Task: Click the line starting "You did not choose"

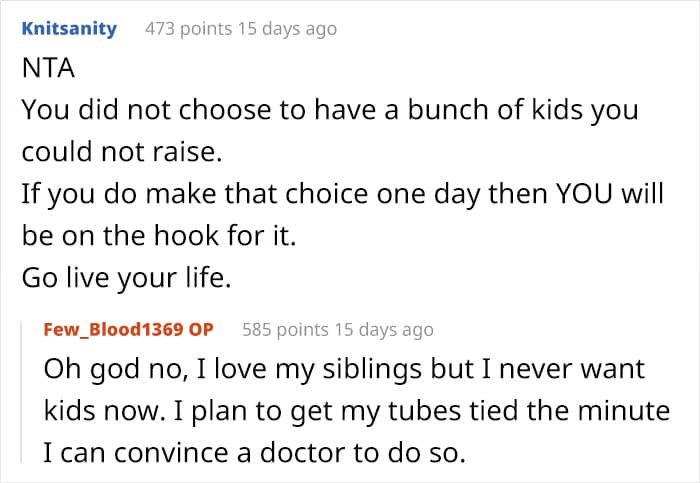Action: coord(330,110)
